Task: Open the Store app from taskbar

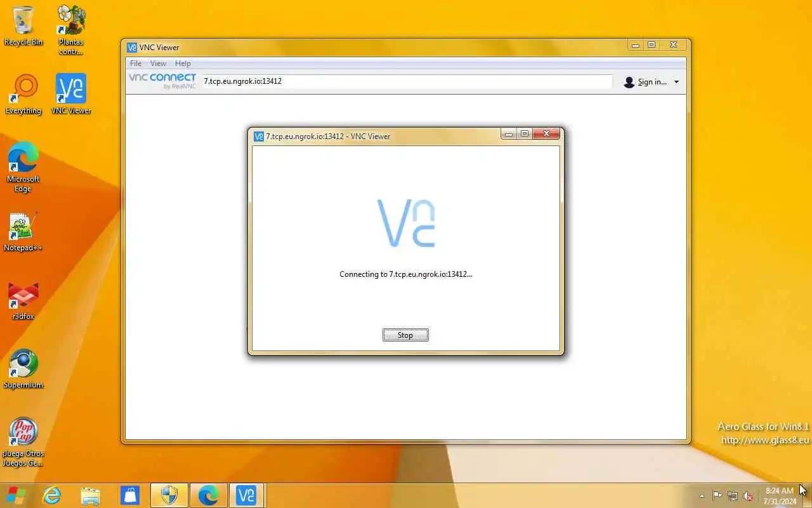Action: (130, 495)
